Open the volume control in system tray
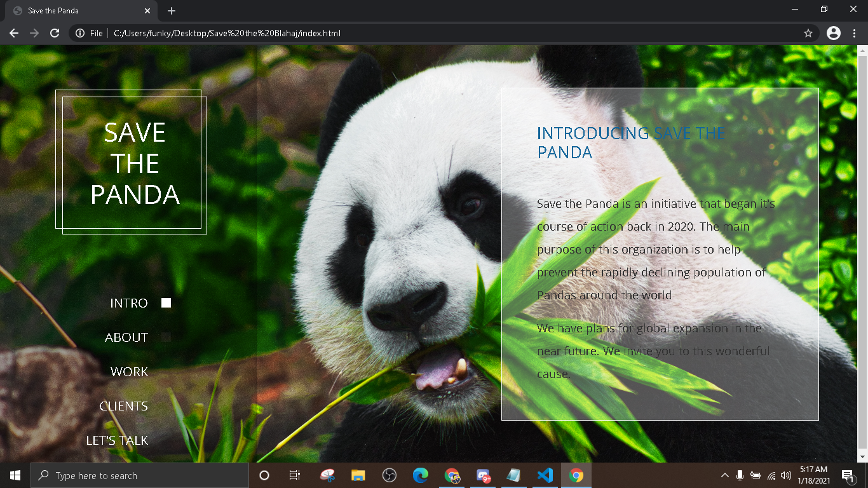The height and width of the screenshot is (488, 868). click(x=786, y=475)
